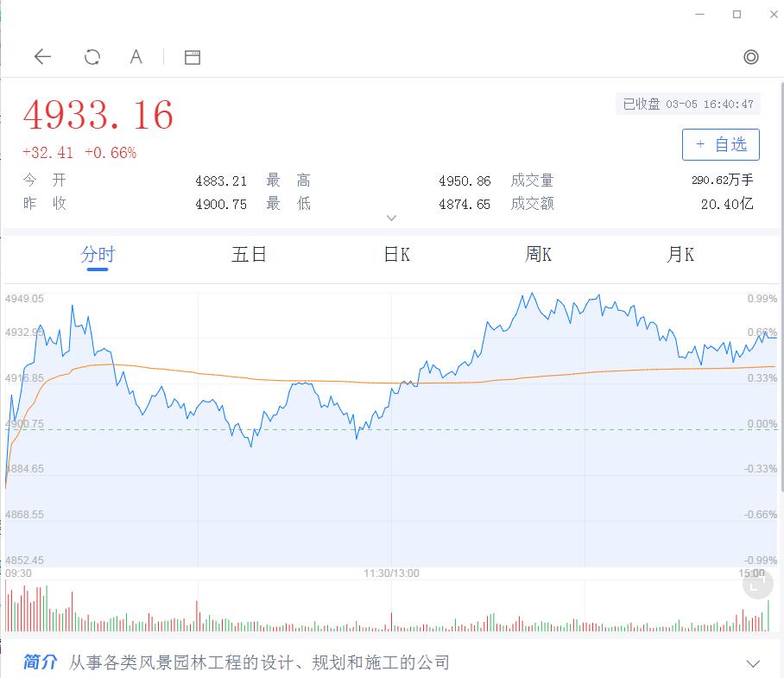
Task: Open font size settings via the A icon
Action: click(x=136, y=56)
